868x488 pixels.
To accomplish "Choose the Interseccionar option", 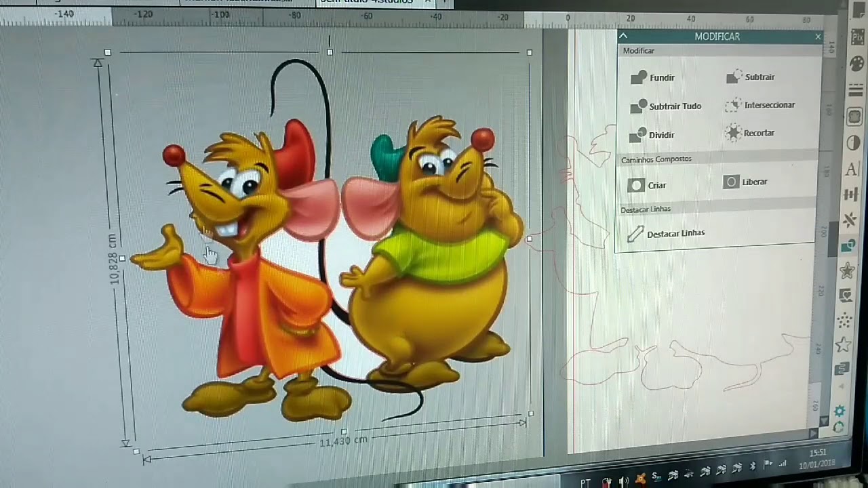I will (759, 105).
